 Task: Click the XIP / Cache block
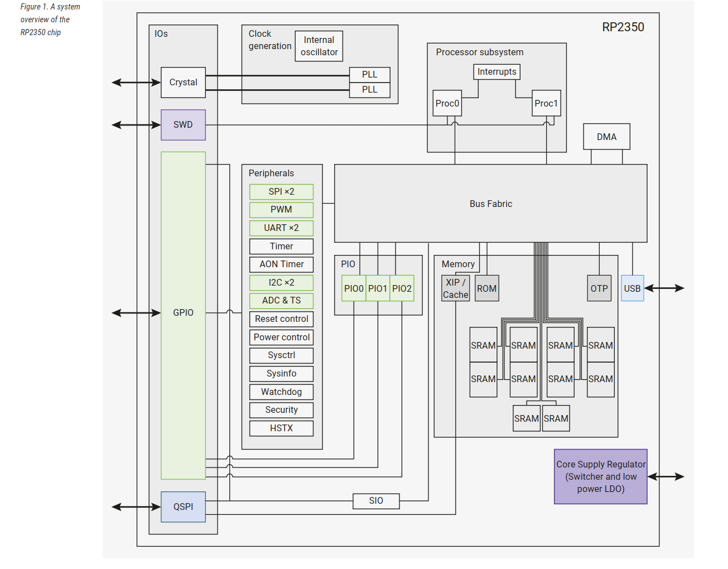455,288
